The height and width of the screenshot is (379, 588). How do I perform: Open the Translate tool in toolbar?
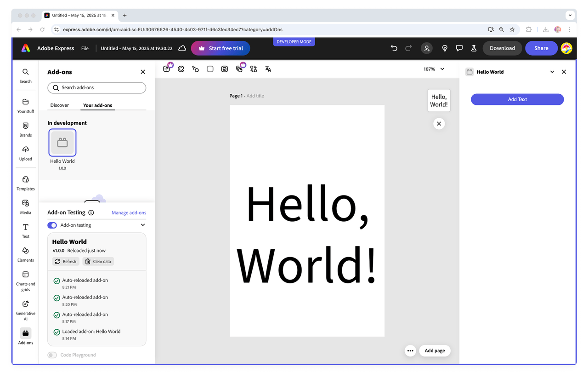[268, 69]
